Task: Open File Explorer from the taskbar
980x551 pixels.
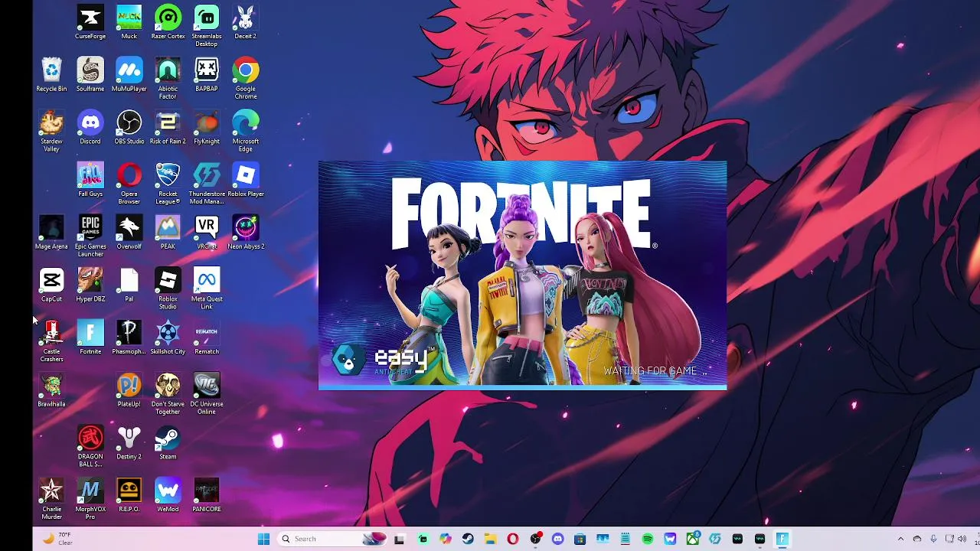Action: click(x=490, y=539)
